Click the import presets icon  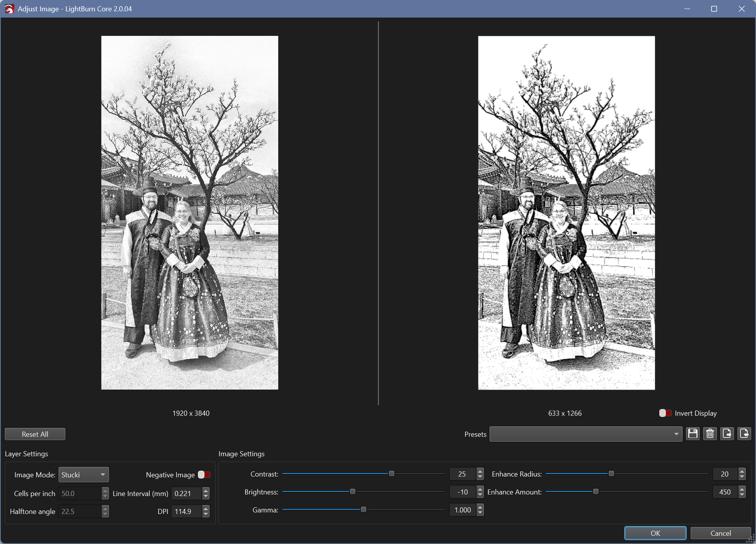[744, 434]
